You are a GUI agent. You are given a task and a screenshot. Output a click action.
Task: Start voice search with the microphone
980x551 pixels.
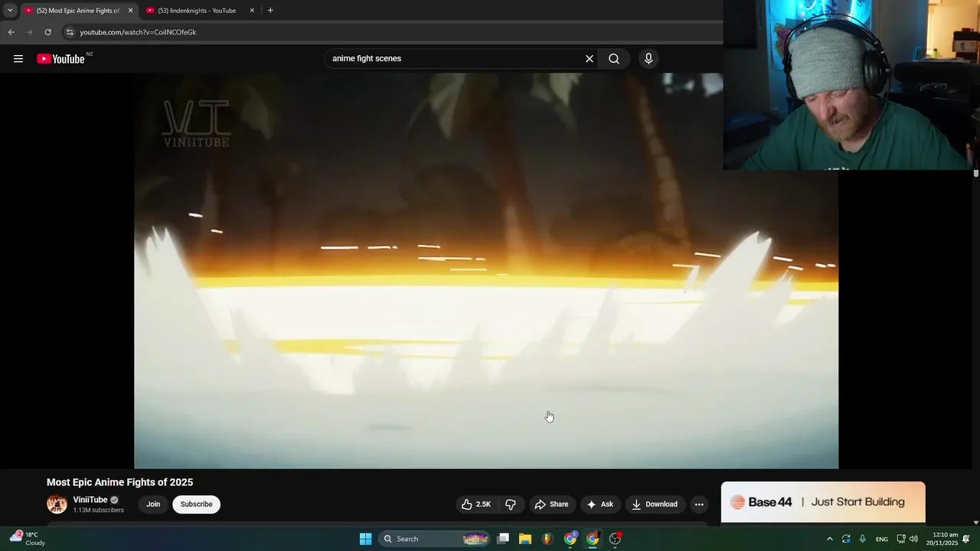click(648, 59)
